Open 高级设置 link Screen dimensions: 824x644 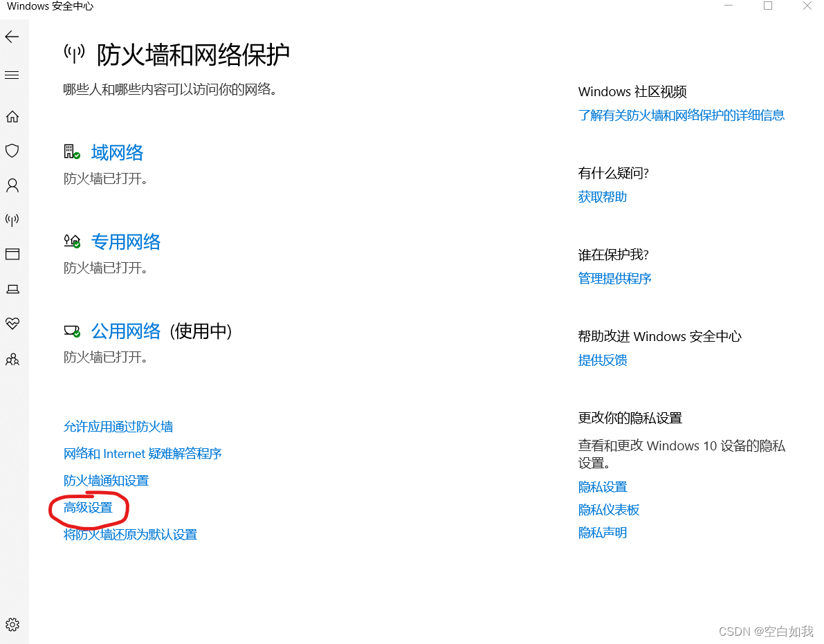coord(88,508)
